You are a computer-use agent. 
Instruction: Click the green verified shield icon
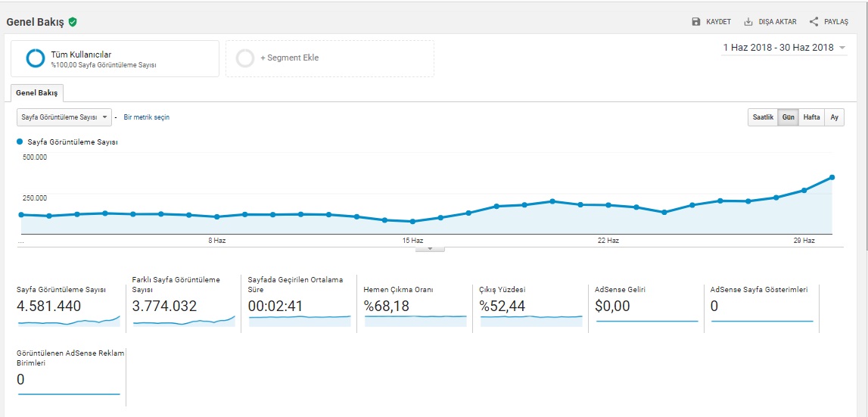pyautogui.click(x=73, y=22)
